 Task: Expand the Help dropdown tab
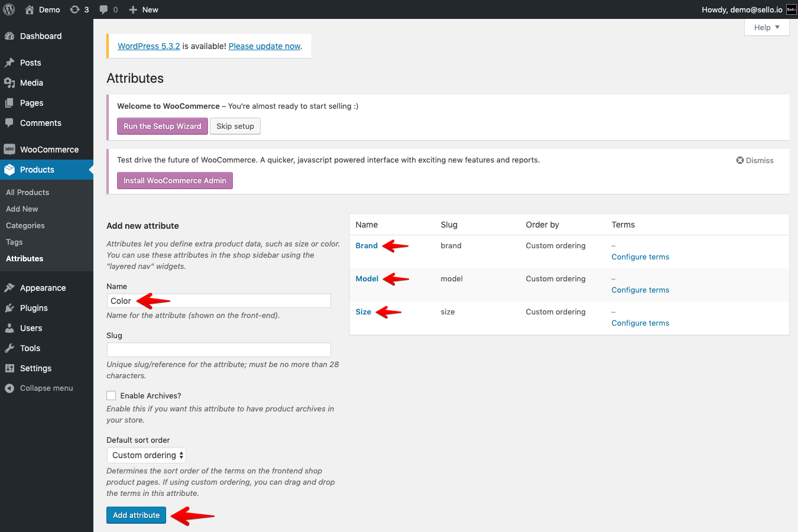[767, 27]
